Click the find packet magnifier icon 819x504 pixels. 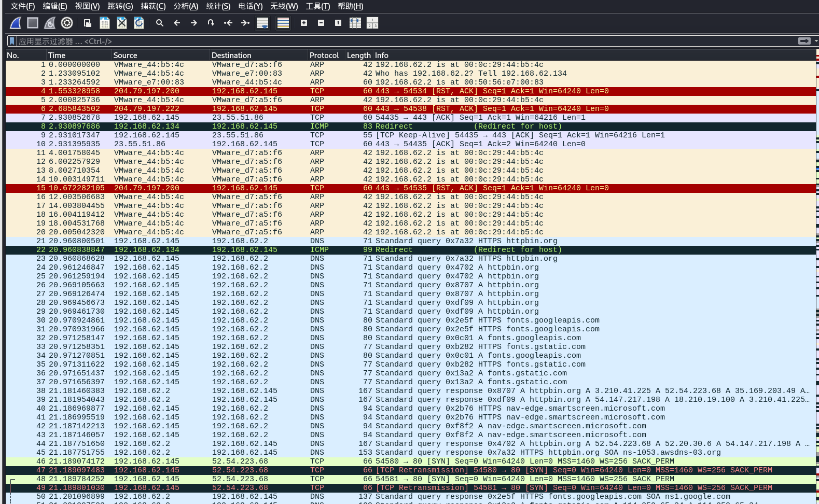tap(160, 23)
